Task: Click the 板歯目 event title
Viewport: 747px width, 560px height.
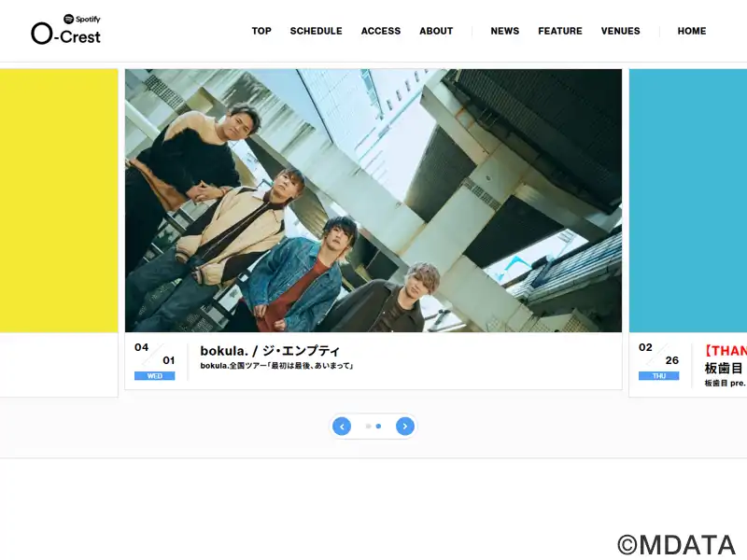Action: point(725,368)
